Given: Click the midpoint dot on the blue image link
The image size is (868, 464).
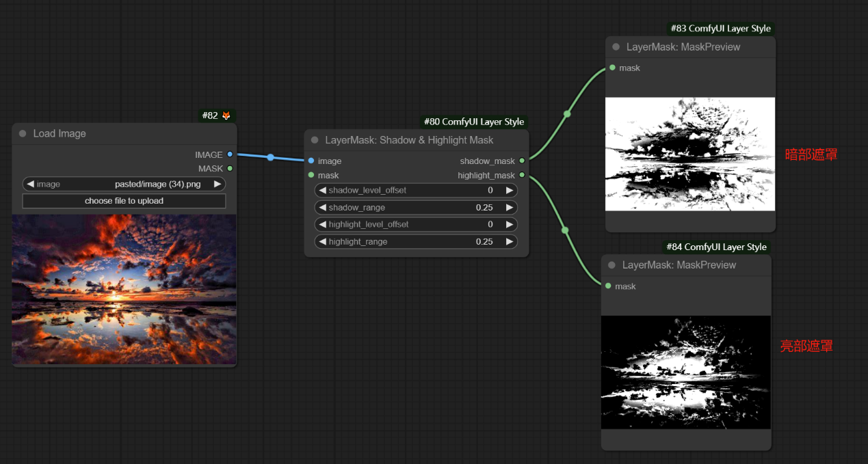Looking at the screenshot, I should pyautogui.click(x=271, y=157).
